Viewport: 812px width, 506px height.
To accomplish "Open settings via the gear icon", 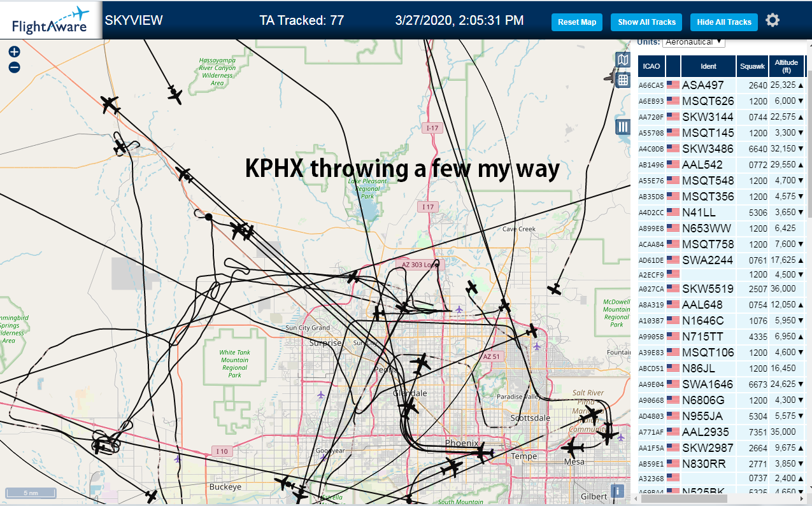I will 773,20.
